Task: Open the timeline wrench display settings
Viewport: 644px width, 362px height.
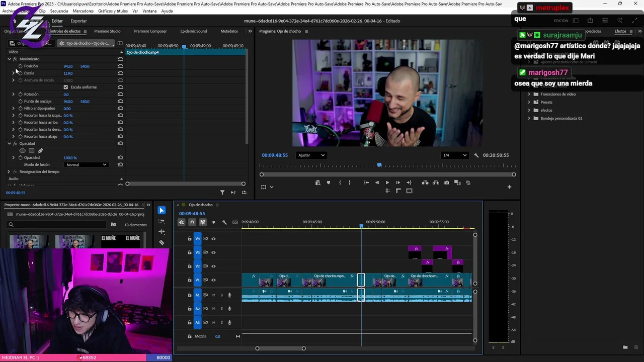Action: point(224,222)
